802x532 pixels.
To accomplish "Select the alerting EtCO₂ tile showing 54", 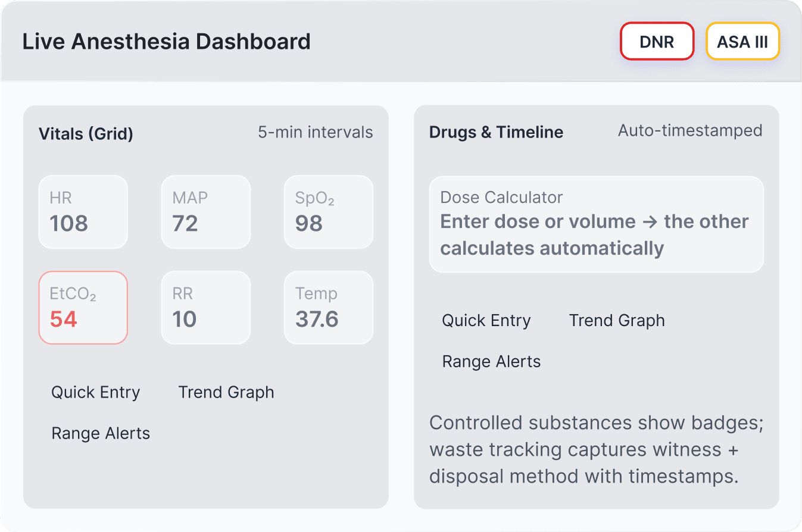I will [83, 308].
